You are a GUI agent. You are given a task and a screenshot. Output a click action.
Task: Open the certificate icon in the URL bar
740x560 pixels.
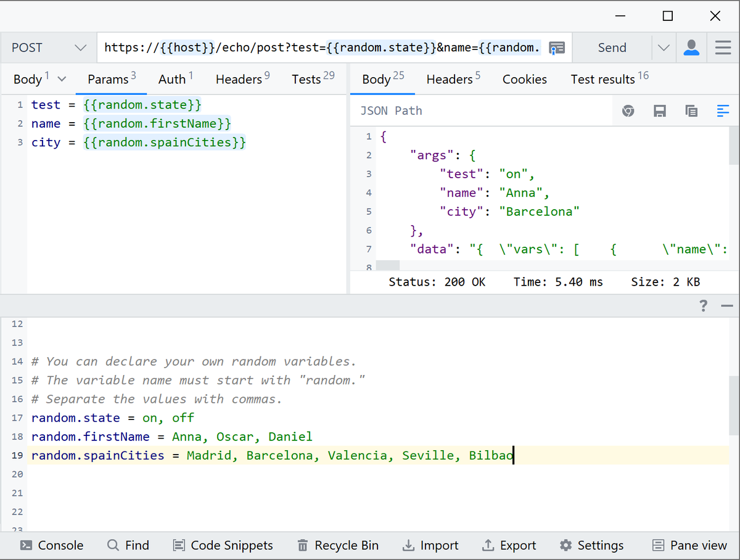557,48
